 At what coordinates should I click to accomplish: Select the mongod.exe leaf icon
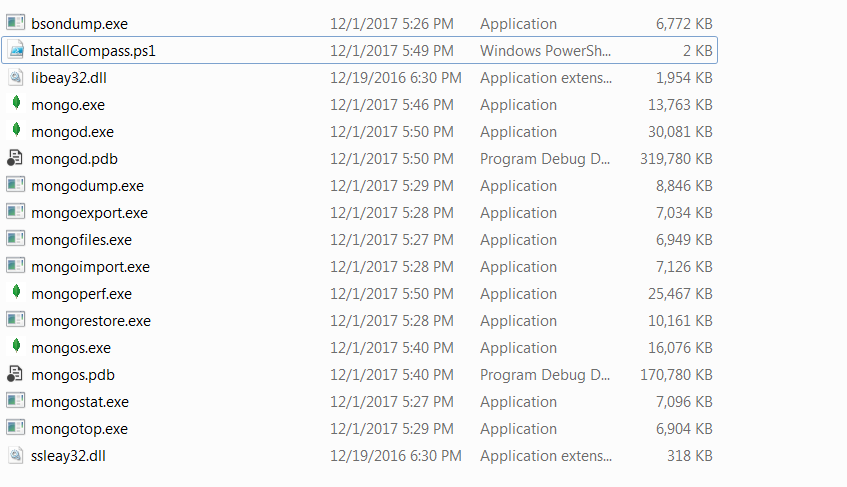coord(15,131)
